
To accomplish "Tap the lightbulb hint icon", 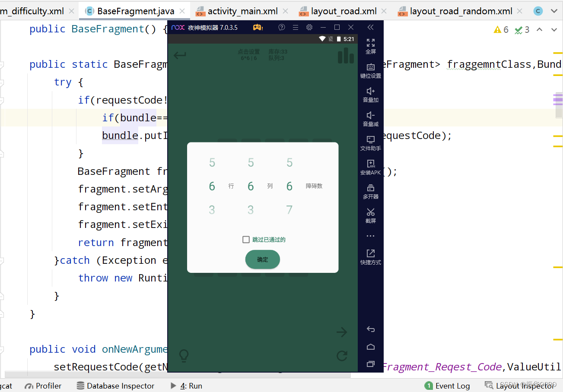I will (184, 356).
